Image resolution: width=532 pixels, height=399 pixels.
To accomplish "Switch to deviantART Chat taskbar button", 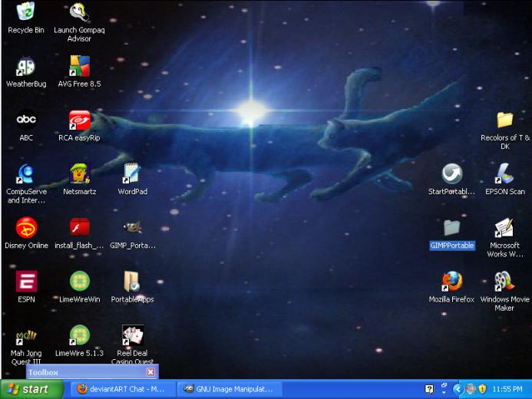I will tap(122, 389).
